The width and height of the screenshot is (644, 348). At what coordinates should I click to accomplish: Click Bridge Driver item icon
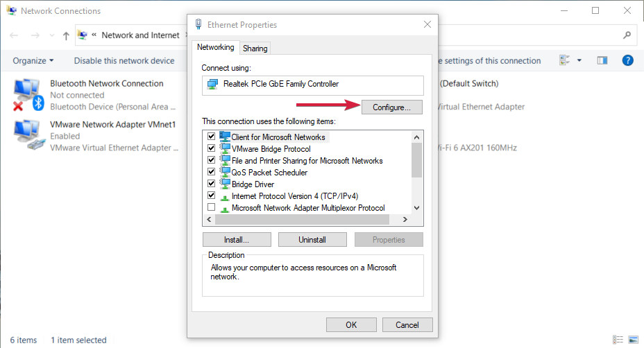225,184
